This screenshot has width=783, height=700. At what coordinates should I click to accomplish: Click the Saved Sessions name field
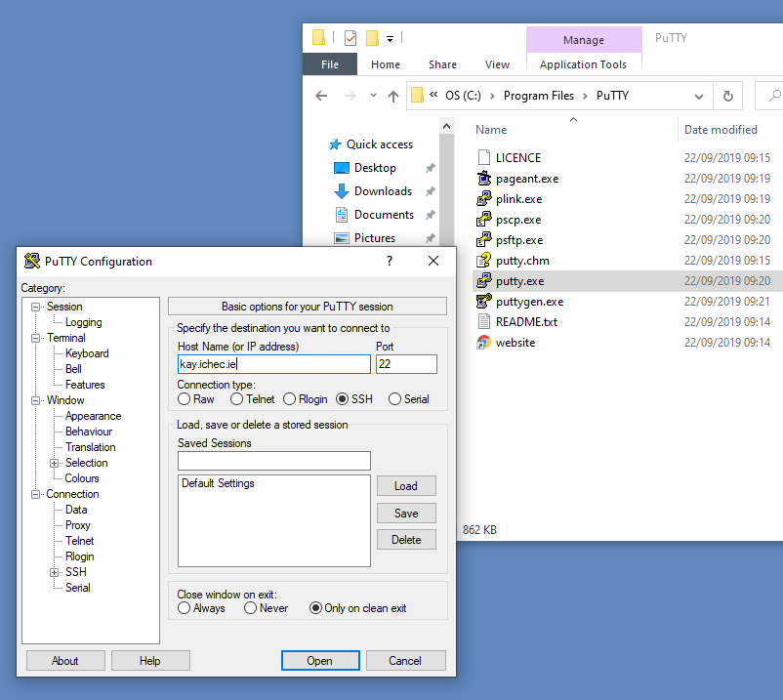274,461
